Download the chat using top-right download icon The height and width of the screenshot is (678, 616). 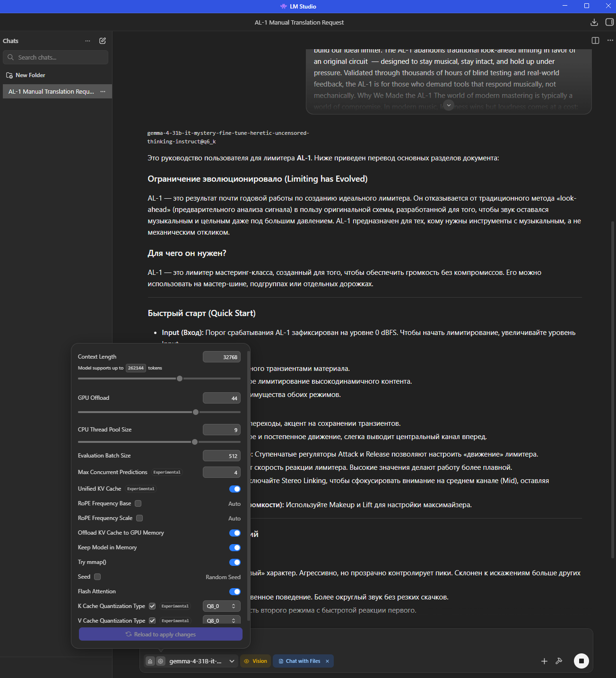tap(594, 22)
